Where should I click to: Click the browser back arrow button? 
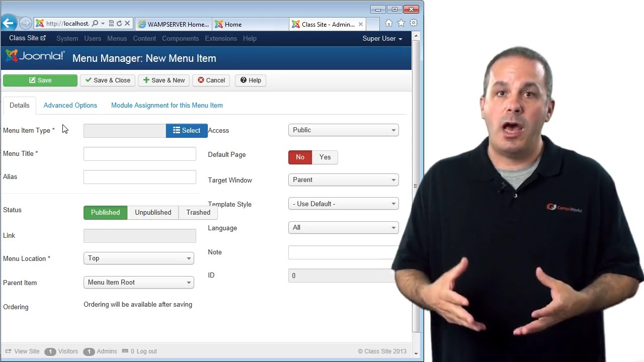8,23
